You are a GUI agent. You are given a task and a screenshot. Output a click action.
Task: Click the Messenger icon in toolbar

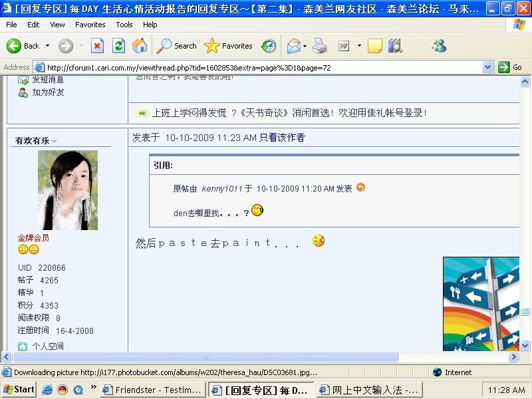coord(439,46)
